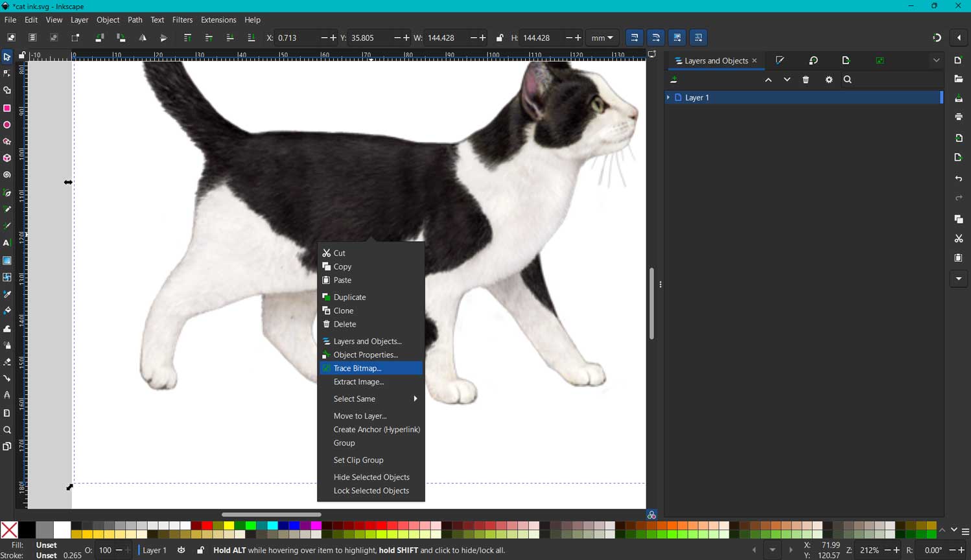Open the Spiral tool

(x=7, y=175)
